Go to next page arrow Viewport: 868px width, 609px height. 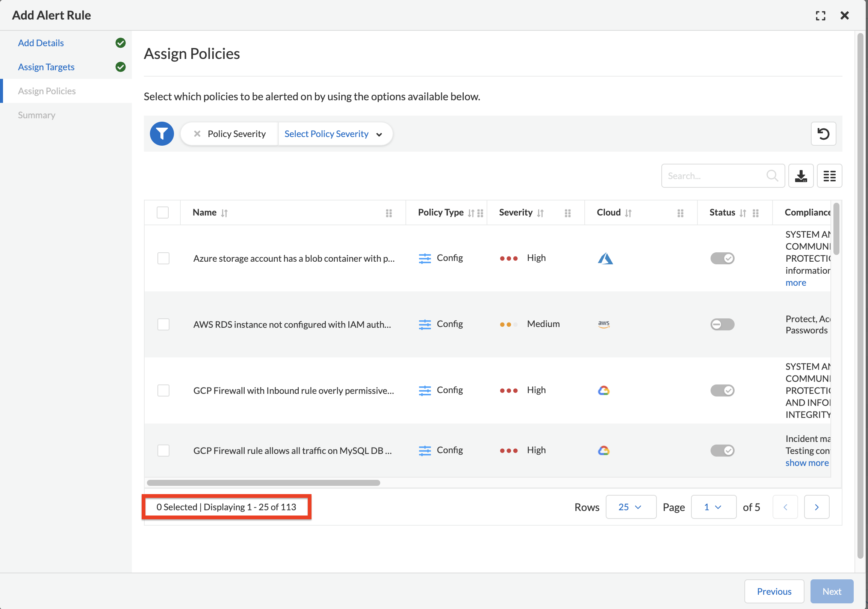pos(816,507)
